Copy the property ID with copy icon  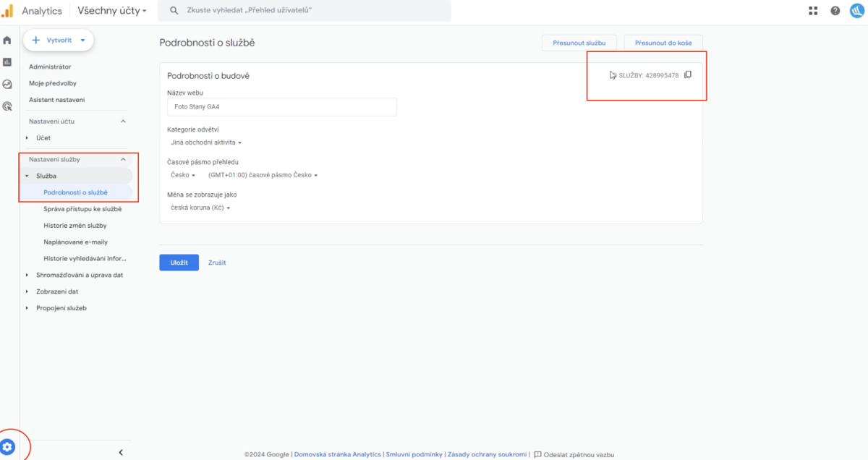pyautogui.click(x=688, y=74)
